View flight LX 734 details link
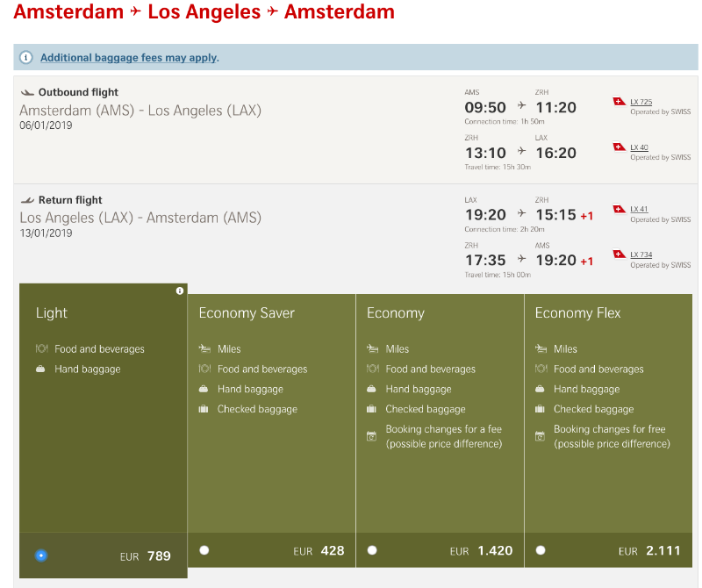 click(641, 255)
